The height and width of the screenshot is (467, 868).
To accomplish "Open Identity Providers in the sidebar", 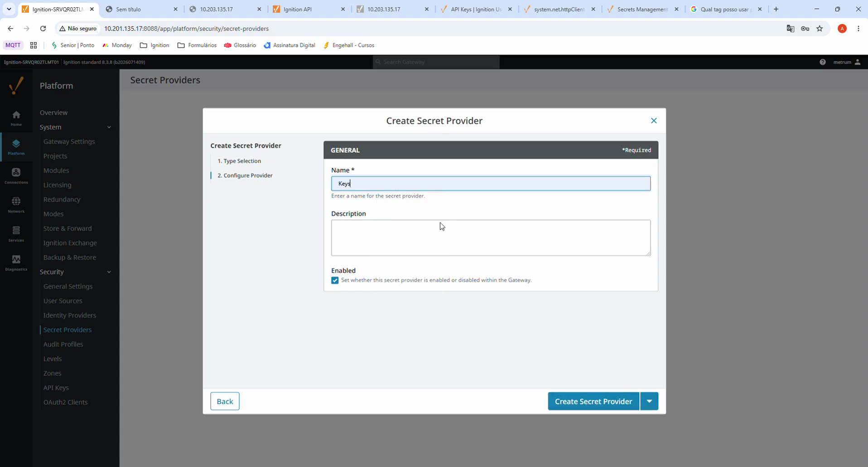I will [70, 316].
